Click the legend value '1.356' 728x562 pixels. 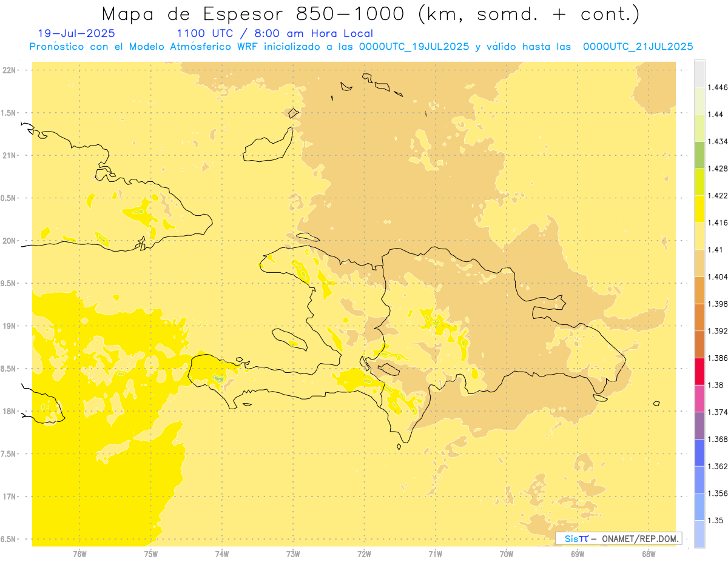pos(718,493)
